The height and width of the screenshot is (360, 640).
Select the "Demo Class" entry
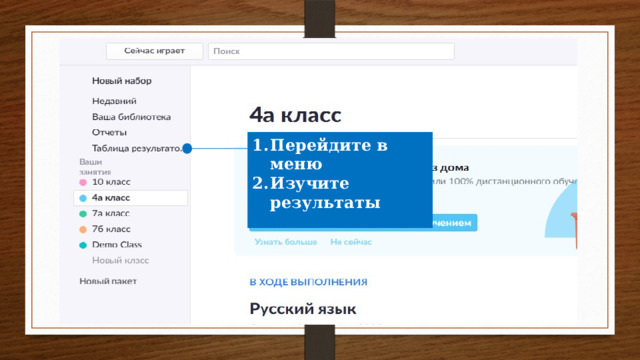point(117,244)
